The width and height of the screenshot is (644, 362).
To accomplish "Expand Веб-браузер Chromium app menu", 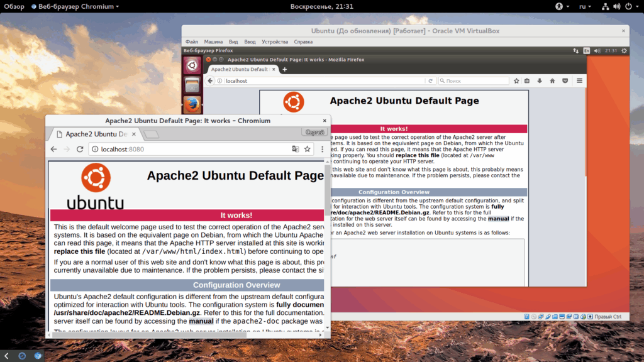I will coord(75,6).
